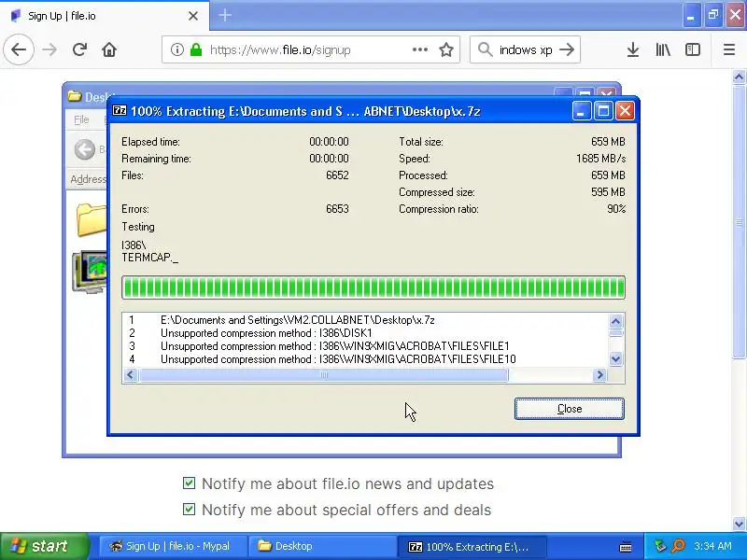Click the orange magnifier tray icon

pyautogui.click(x=679, y=546)
